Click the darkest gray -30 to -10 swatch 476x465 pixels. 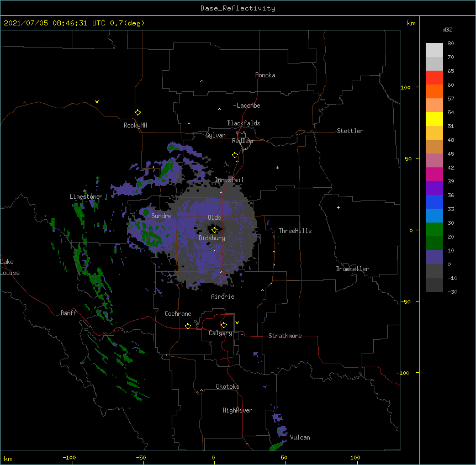[x=434, y=285]
